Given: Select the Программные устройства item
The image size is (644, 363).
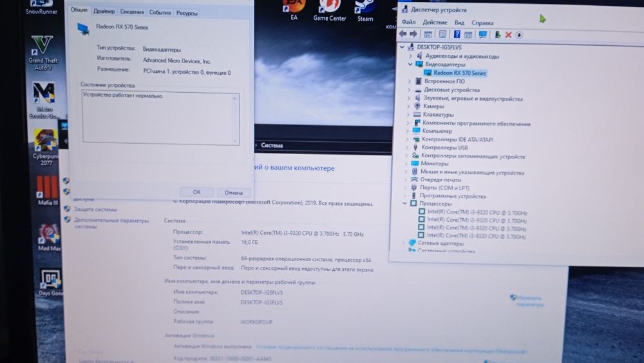Looking at the screenshot, I should 453,196.
